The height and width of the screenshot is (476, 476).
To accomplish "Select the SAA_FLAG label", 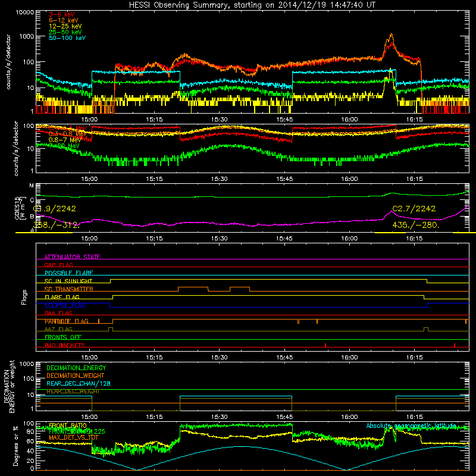I will pyautogui.click(x=58, y=313).
